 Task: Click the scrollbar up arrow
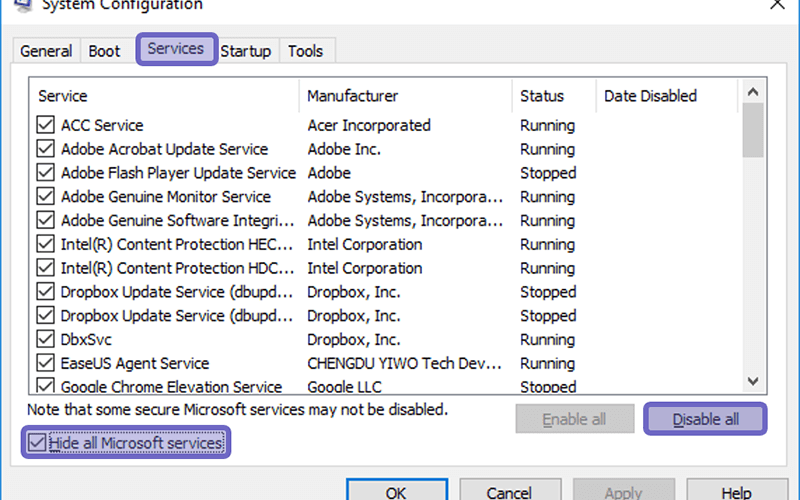point(753,92)
